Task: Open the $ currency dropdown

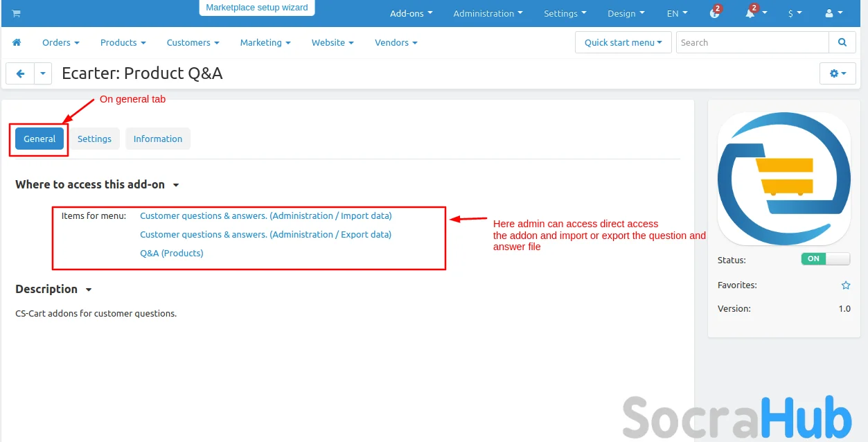Action: click(795, 13)
